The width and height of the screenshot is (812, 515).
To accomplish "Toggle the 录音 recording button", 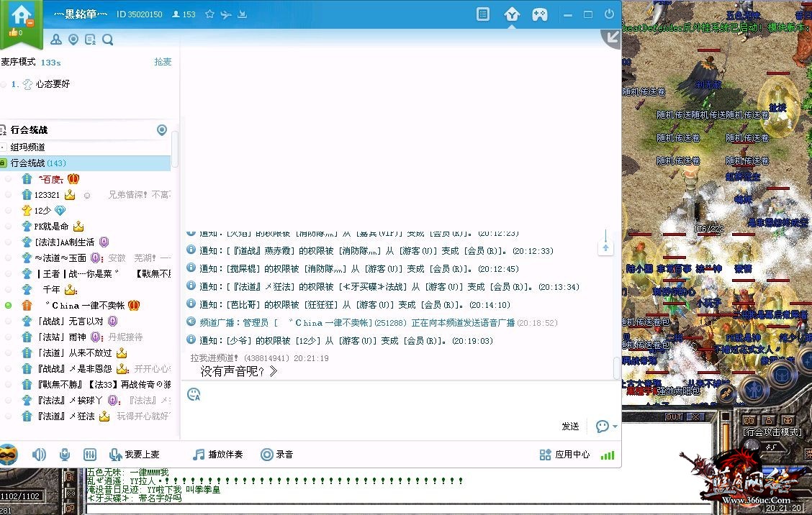I will point(276,455).
